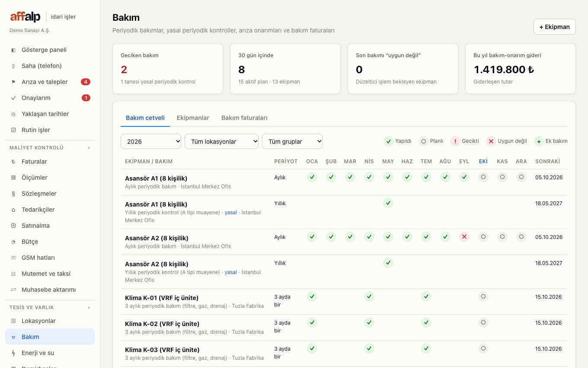Click Klima K-01 January done checkmark
This screenshot has height=368, width=588.
(x=312, y=297)
